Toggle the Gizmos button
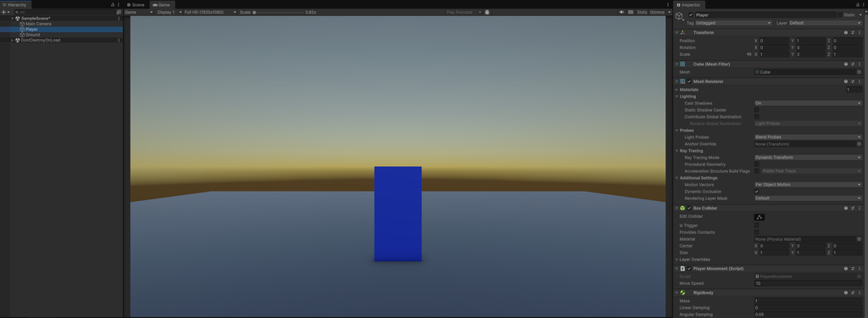Screen dimensions: 868x318 point(657,12)
